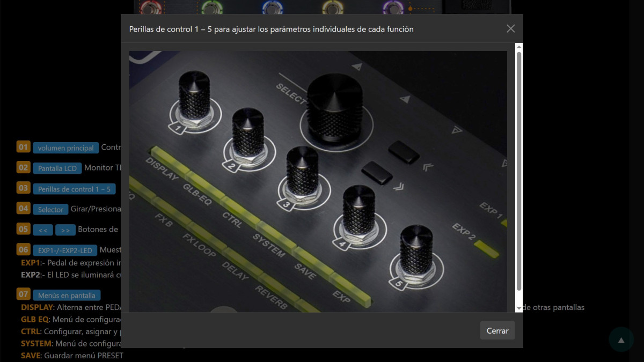644x362 pixels.
Task: Click the dialog scrollbar down arrow
Action: click(x=519, y=308)
